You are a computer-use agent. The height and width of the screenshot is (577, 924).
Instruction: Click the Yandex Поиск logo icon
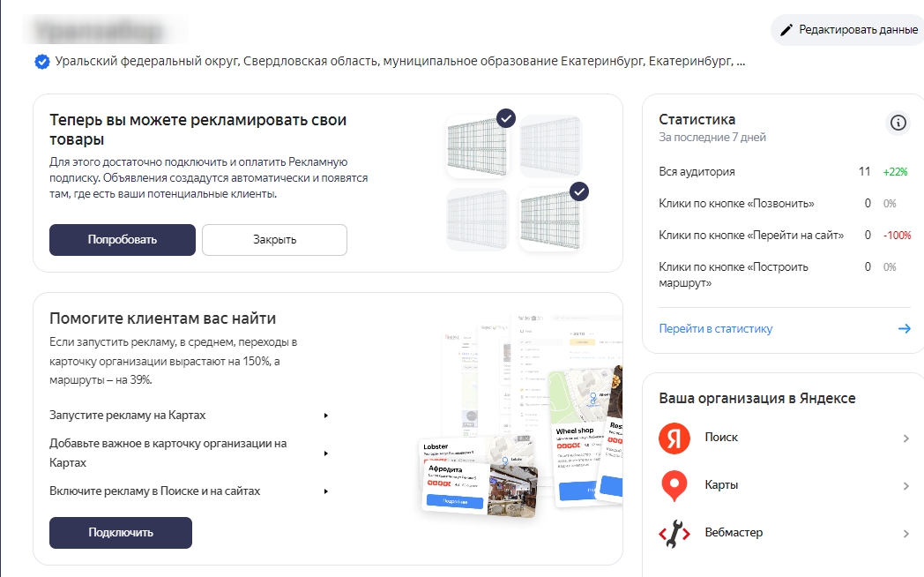674,438
